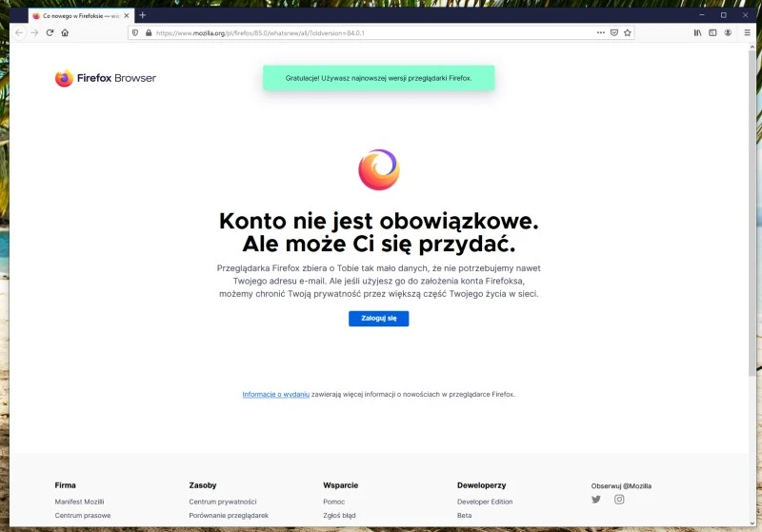Click the Wsparcie footer heading
The image size is (762, 532).
click(x=340, y=485)
